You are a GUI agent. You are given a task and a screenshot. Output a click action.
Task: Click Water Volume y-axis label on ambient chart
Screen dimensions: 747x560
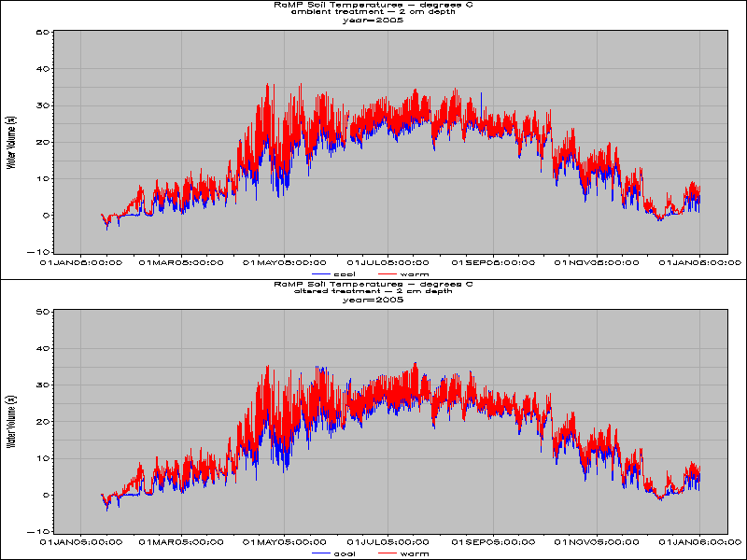(x=10, y=142)
